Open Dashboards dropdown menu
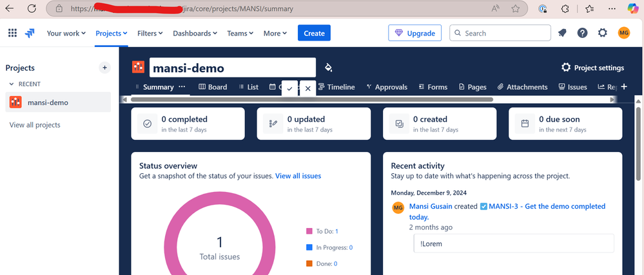The height and width of the screenshot is (275, 644). tap(195, 33)
